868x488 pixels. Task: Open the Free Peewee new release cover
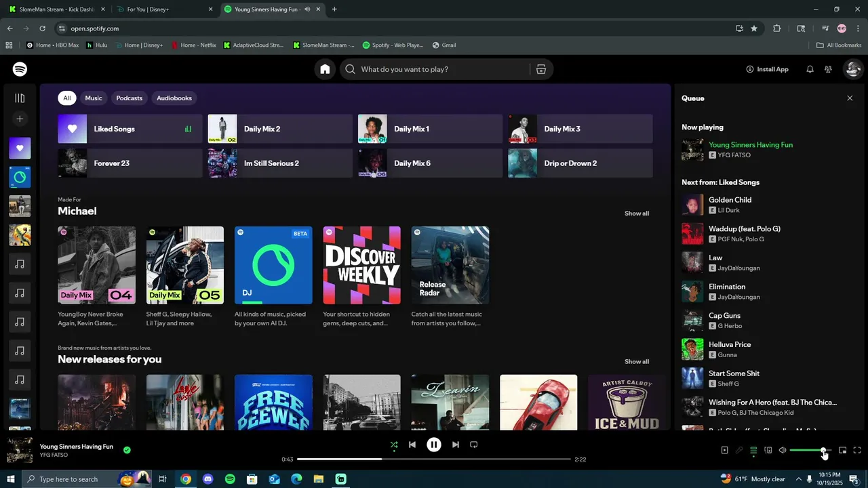click(x=273, y=403)
